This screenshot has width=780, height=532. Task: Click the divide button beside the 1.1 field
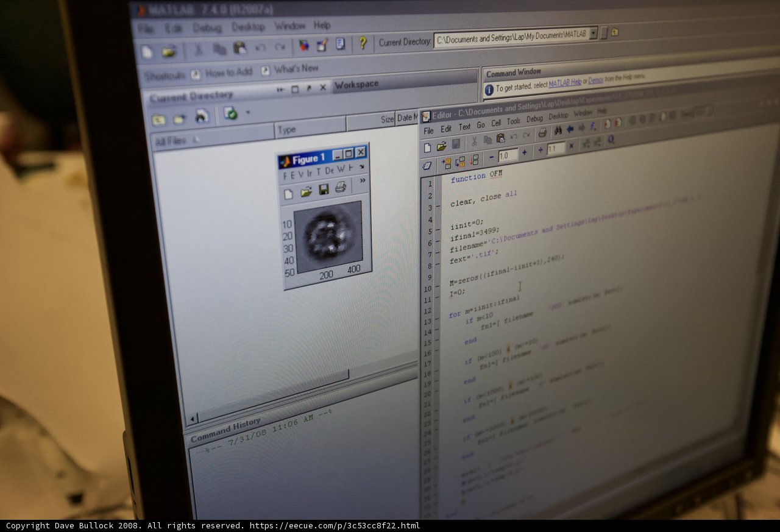click(541, 151)
